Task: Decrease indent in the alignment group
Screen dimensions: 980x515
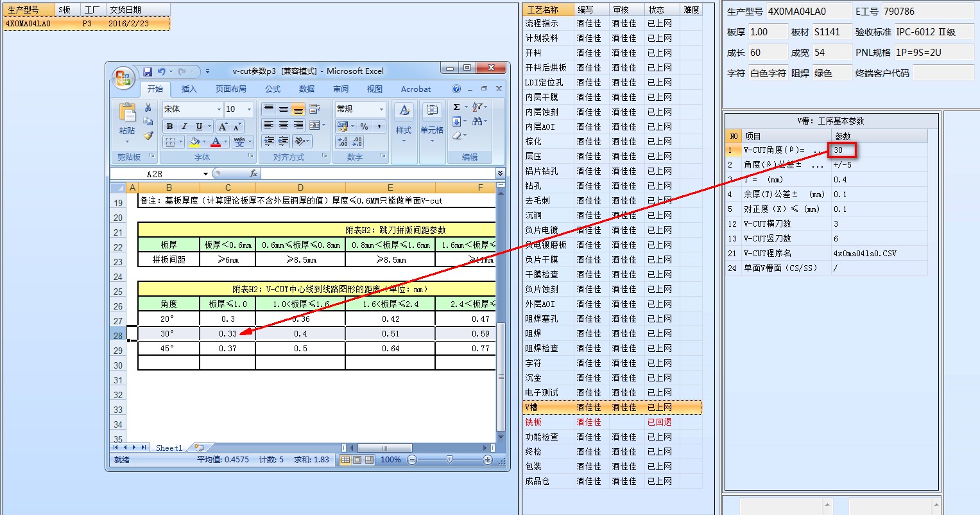Action: click(269, 141)
